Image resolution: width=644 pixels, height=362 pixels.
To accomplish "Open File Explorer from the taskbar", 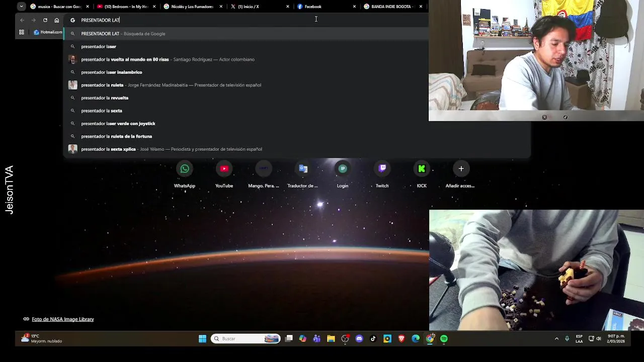I will coord(331,339).
